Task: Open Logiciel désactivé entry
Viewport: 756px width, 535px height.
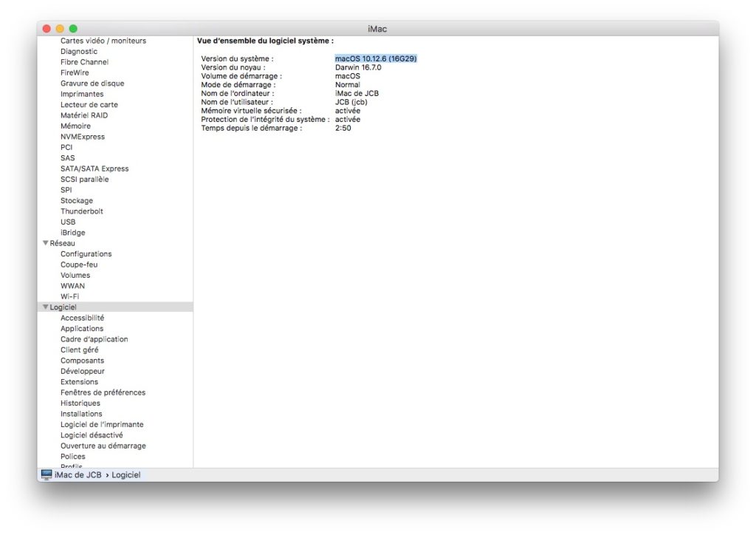Action: click(x=92, y=435)
